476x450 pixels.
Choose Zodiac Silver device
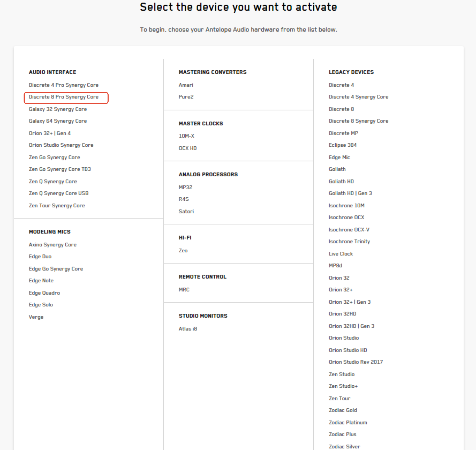click(x=345, y=447)
